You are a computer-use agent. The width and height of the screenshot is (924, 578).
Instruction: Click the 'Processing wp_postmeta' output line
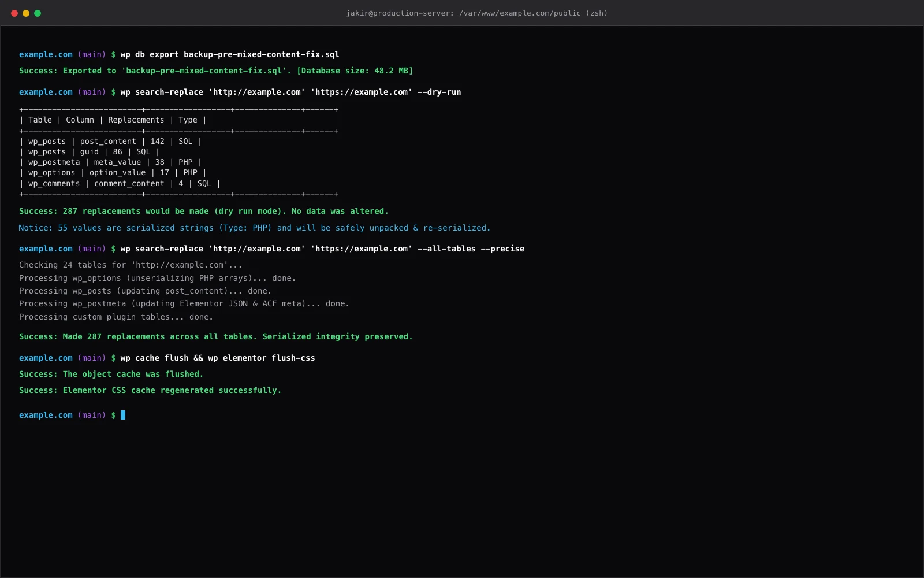[x=184, y=303]
